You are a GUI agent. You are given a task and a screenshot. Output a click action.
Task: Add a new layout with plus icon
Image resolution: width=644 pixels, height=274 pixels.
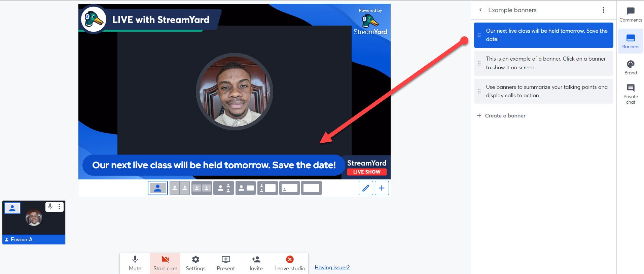tap(382, 188)
